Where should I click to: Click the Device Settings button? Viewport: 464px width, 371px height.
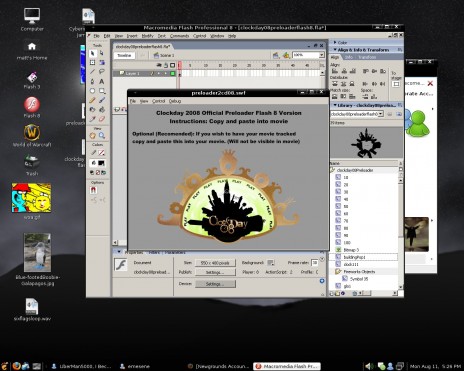point(215,284)
